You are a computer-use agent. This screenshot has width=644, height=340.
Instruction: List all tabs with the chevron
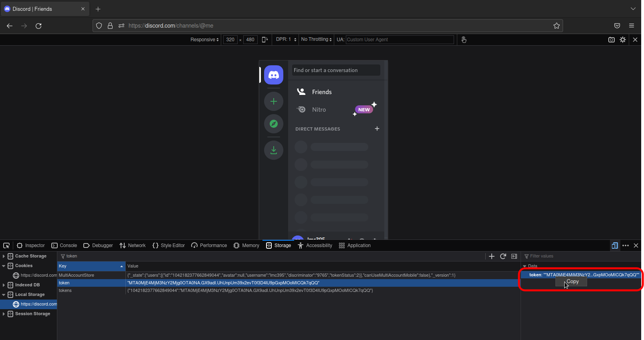click(x=633, y=9)
